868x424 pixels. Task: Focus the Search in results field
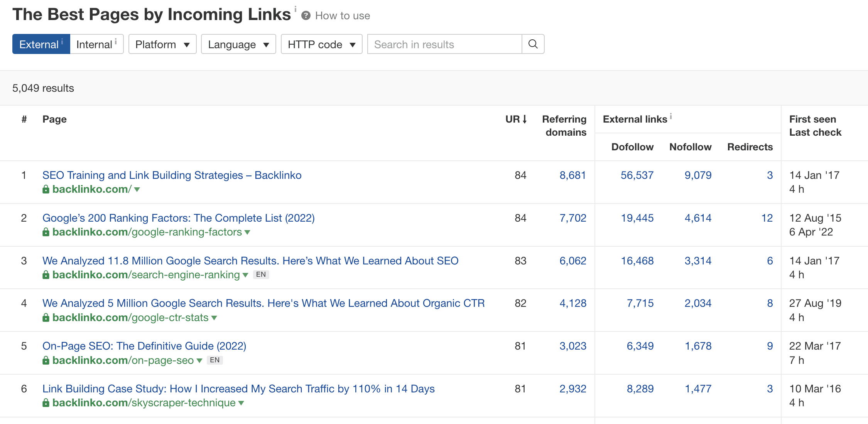[x=444, y=44]
